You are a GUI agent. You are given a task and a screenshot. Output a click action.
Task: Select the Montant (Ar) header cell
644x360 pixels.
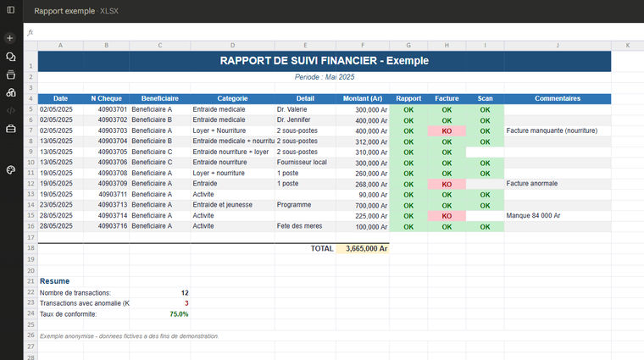363,98
